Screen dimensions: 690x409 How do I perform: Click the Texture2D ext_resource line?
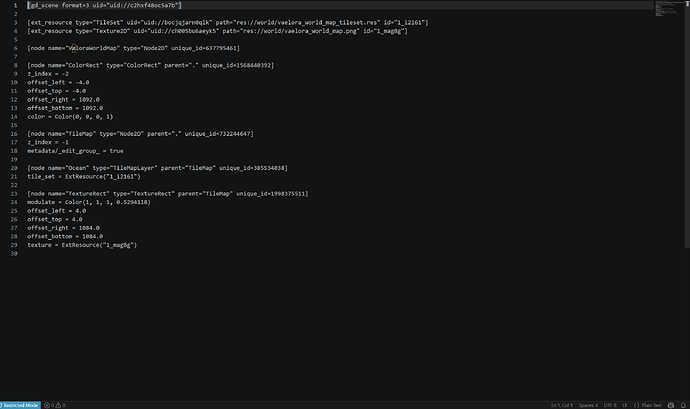click(217, 31)
